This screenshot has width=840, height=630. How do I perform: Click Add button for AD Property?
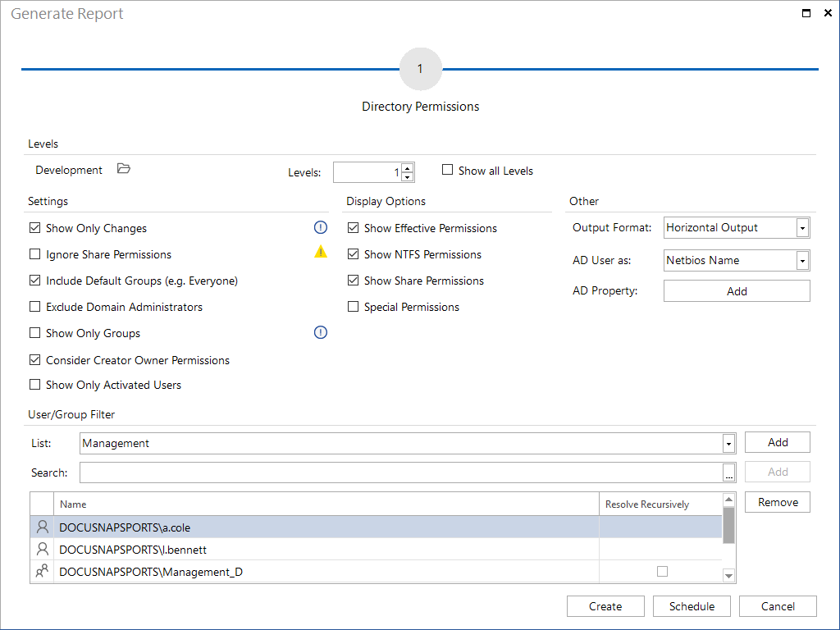coord(737,291)
